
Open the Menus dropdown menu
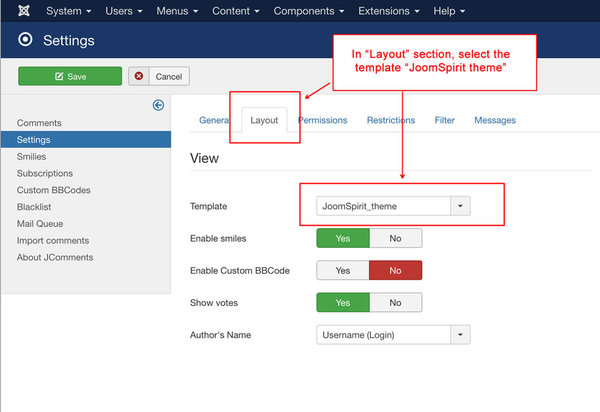pos(177,11)
